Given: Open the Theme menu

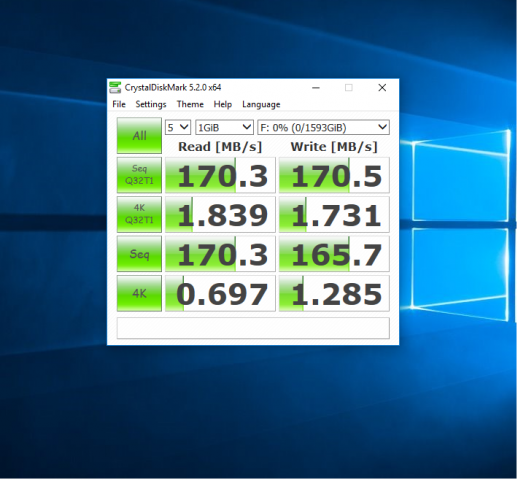Looking at the screenshot, I should (x=190, y=104).
